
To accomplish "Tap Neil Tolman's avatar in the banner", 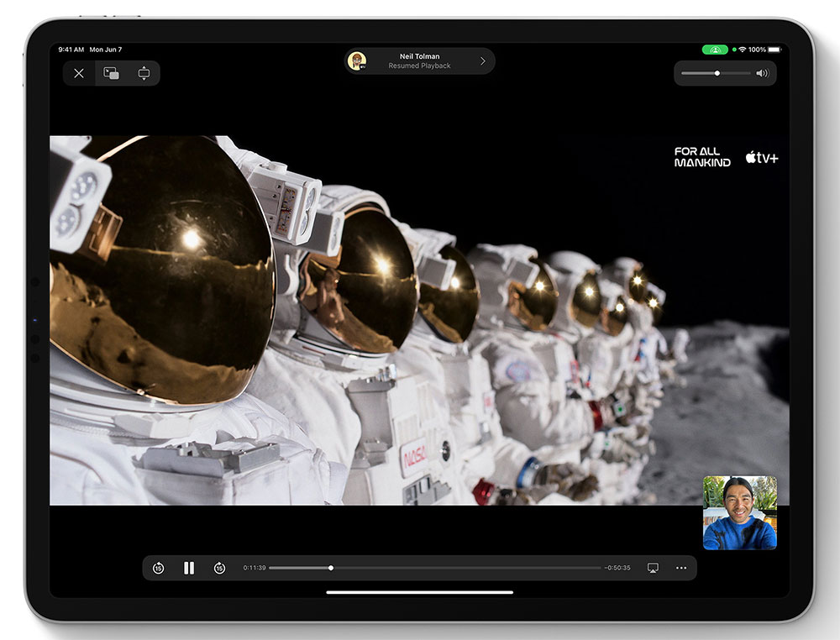I will coord(357,61).
